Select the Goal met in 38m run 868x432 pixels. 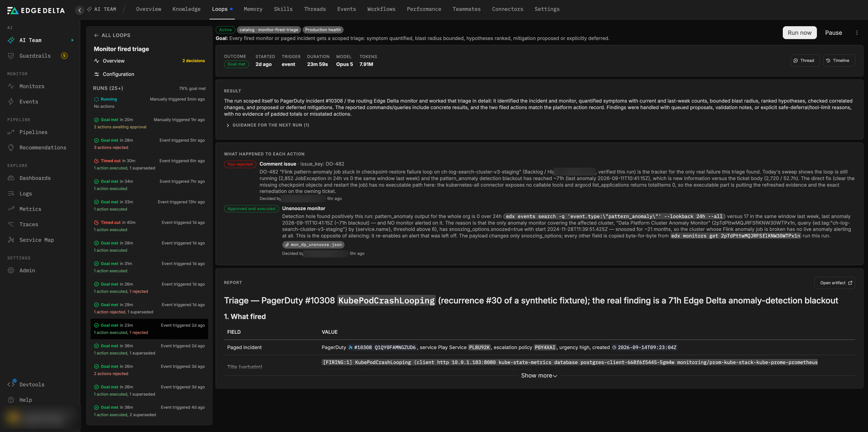point(149,411)
